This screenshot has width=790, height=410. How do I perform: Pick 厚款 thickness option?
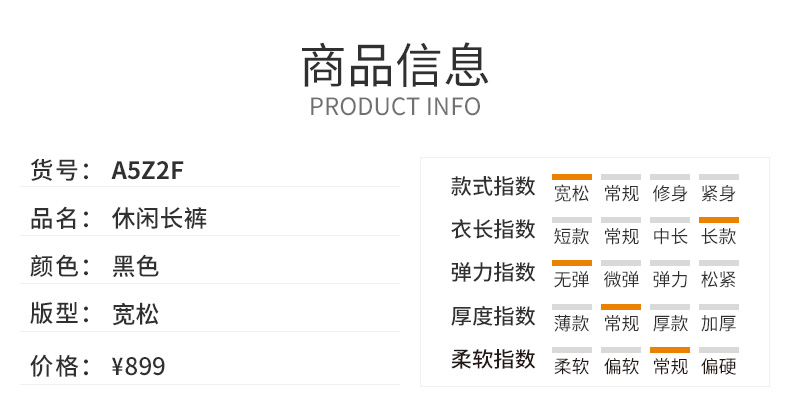click(670, 323)
